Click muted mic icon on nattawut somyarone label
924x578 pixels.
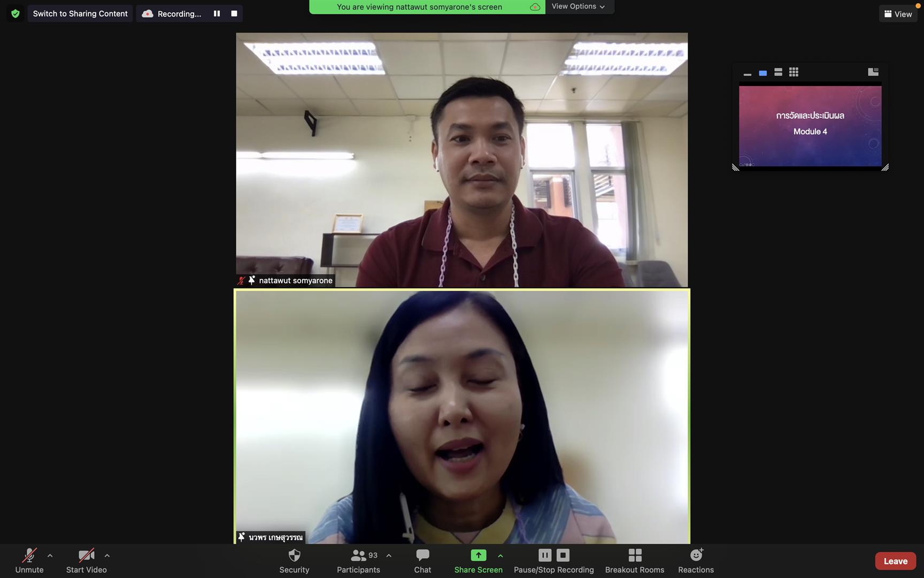pos(241,280)
